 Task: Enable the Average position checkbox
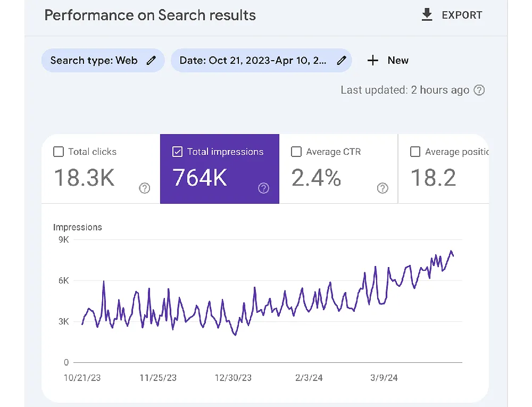coord(415,152)
